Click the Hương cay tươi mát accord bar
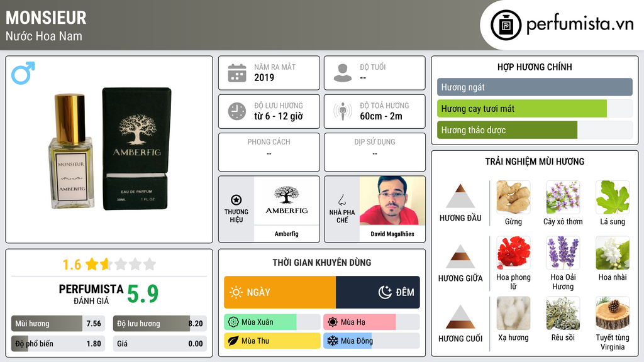Image resolution: width=644 pixels, height=362 pixels. 535,109
